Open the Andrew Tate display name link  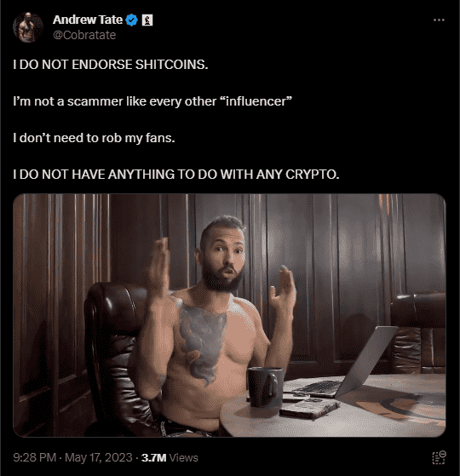(x=88, y=20)
